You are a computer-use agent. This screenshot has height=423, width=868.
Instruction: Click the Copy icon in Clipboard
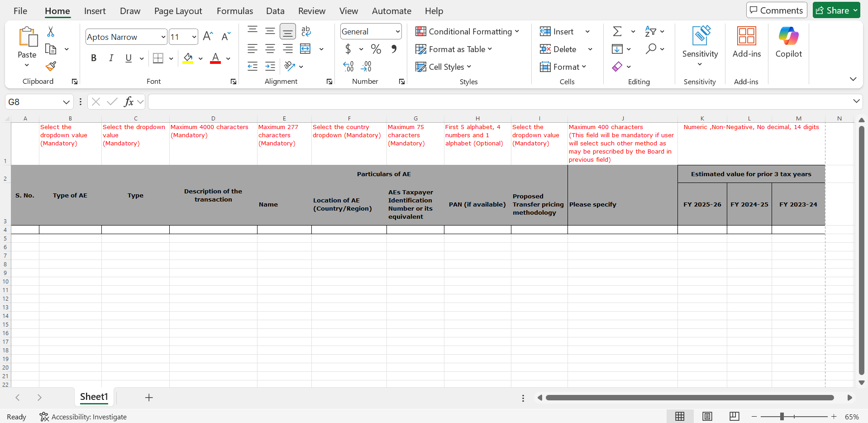(51, 49)
